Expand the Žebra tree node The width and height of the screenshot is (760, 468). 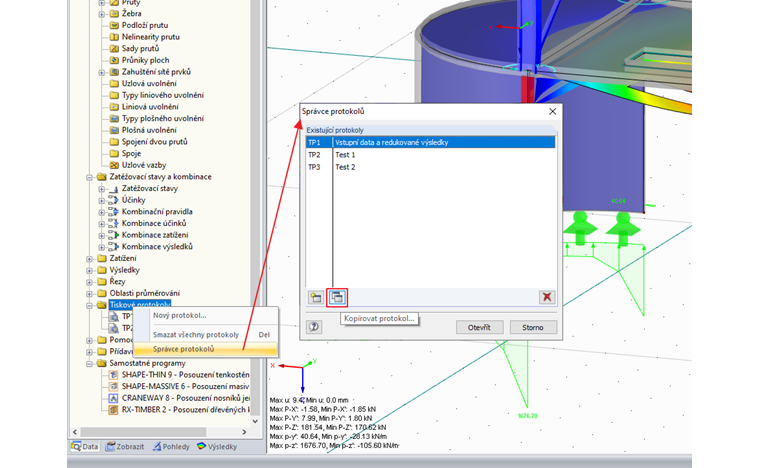(x=102, y=14)
